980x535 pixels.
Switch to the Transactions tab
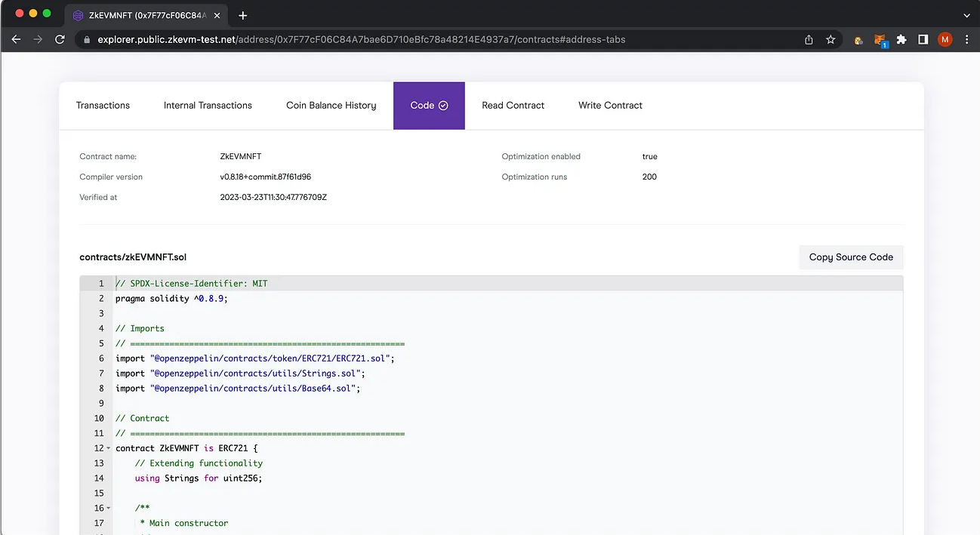pyautogui.click(x=103, y=106)
